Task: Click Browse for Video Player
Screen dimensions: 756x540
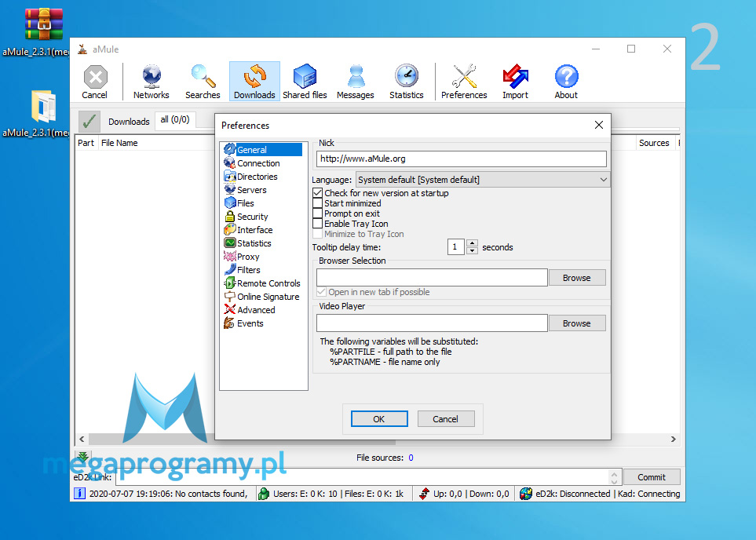Action: click(577, 323)
